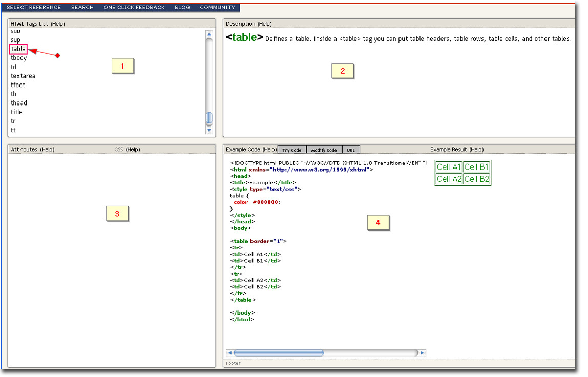Open One Click Feedback
This screenshot has height=377, width=588.
134,7
